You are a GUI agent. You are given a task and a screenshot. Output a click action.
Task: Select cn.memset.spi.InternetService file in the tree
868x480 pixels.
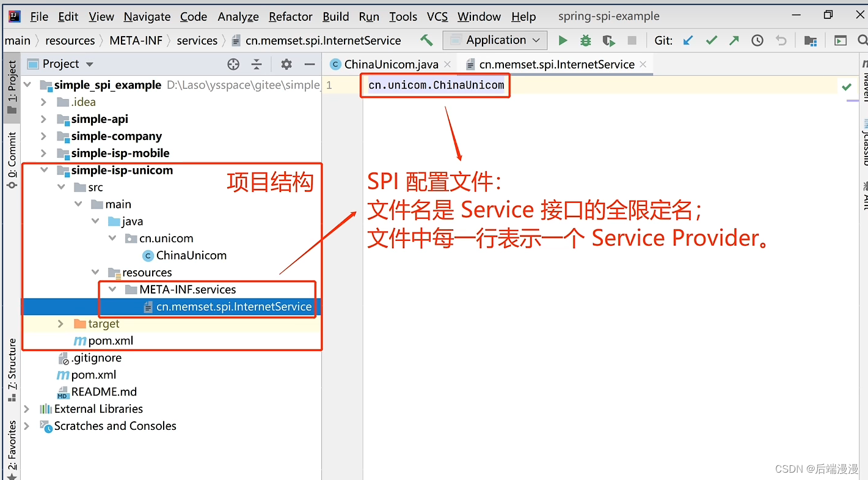[x=234, y=307]
